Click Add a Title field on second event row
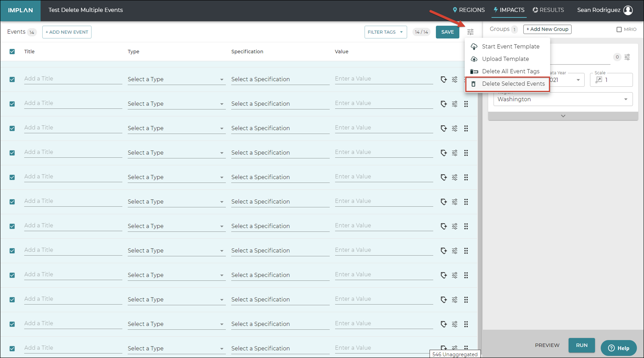The height and width of the screenshot is (358, 644). 73,103
